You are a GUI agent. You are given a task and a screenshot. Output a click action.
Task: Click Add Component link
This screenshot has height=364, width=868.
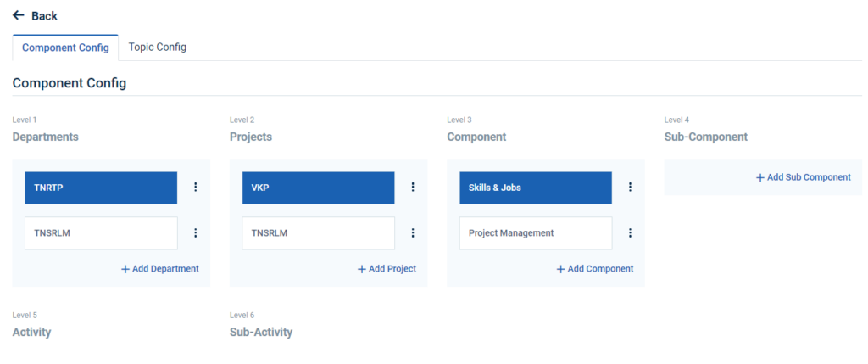click(595, 269)
